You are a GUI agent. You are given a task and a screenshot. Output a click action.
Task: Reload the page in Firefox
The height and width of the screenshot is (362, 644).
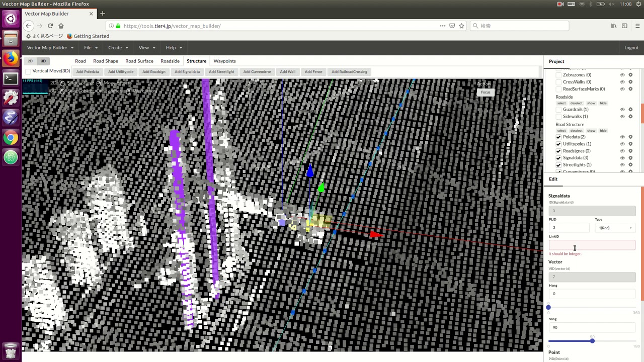tap(50, 26)
